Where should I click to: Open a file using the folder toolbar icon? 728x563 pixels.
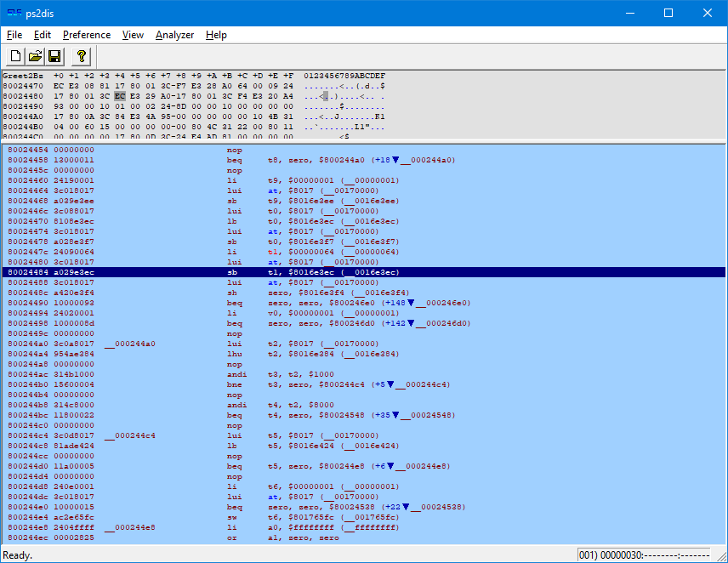pyautogui.click(x=34, y=56)
